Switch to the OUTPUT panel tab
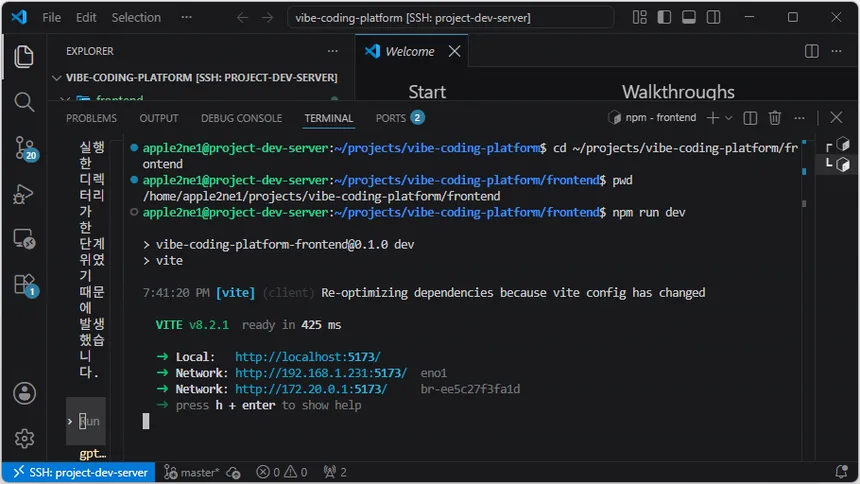 (x=159, y=118)
